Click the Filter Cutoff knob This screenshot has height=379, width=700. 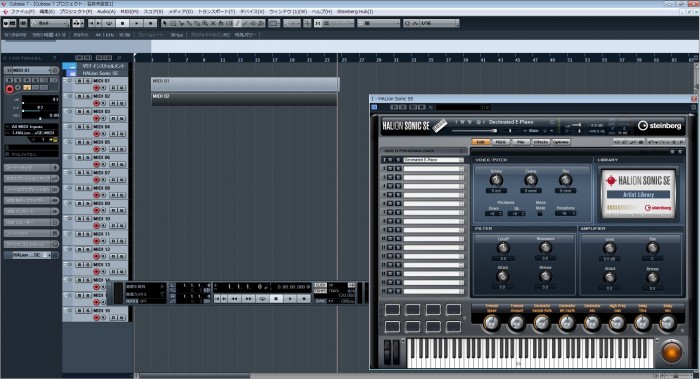click(x=503, y=248)
